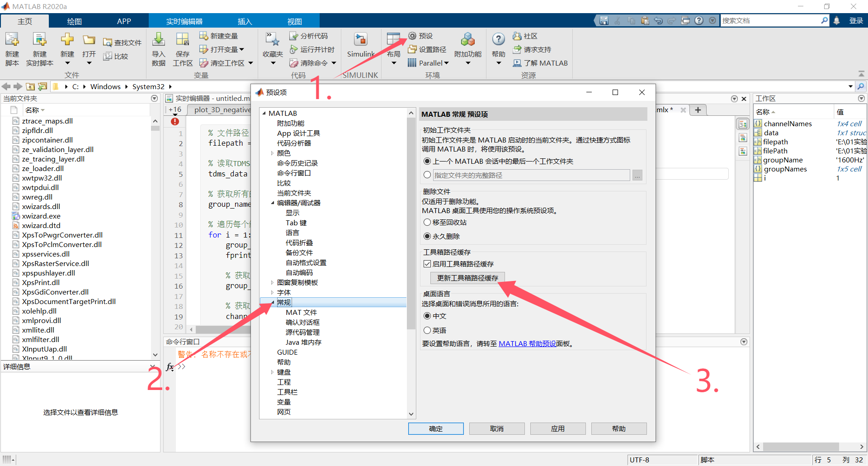Switch to the Home (主页) tab
This screenshot has width=868, height=466.
point(25,21)
